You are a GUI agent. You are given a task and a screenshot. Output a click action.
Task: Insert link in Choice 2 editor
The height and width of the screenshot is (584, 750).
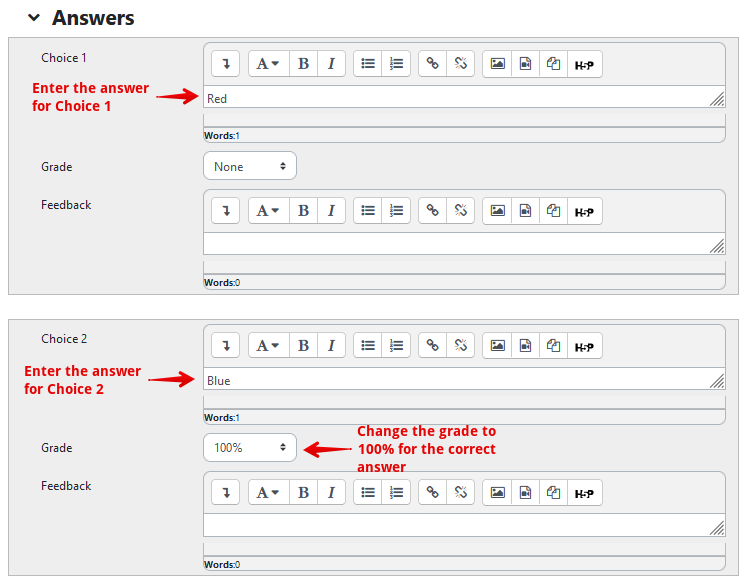point(432,345)
